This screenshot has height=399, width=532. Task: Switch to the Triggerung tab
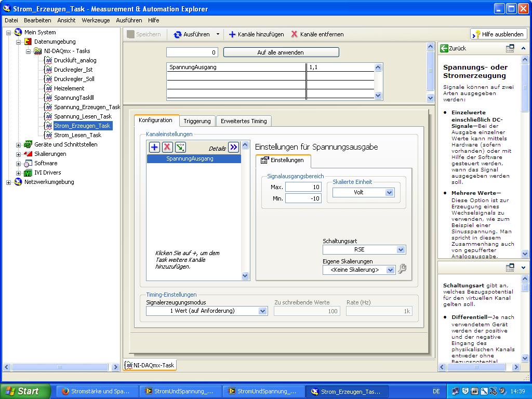click(x=197, y=121)
